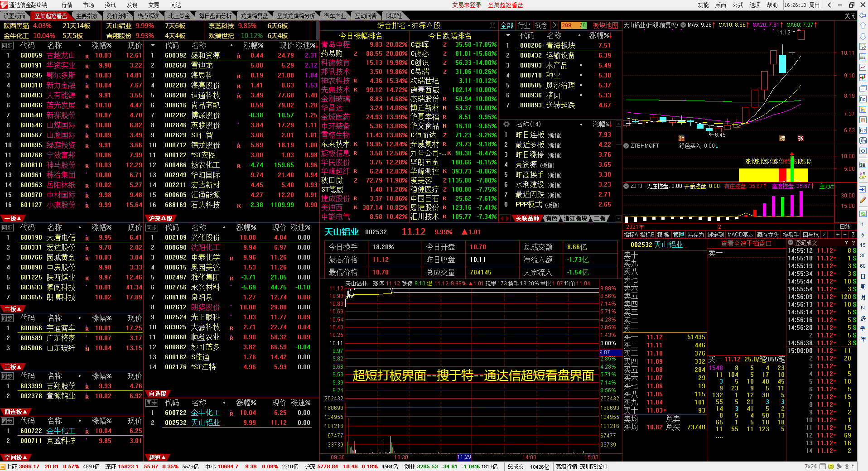
Task: Open the checklist report icon in right sidebar
Action: 863,46
